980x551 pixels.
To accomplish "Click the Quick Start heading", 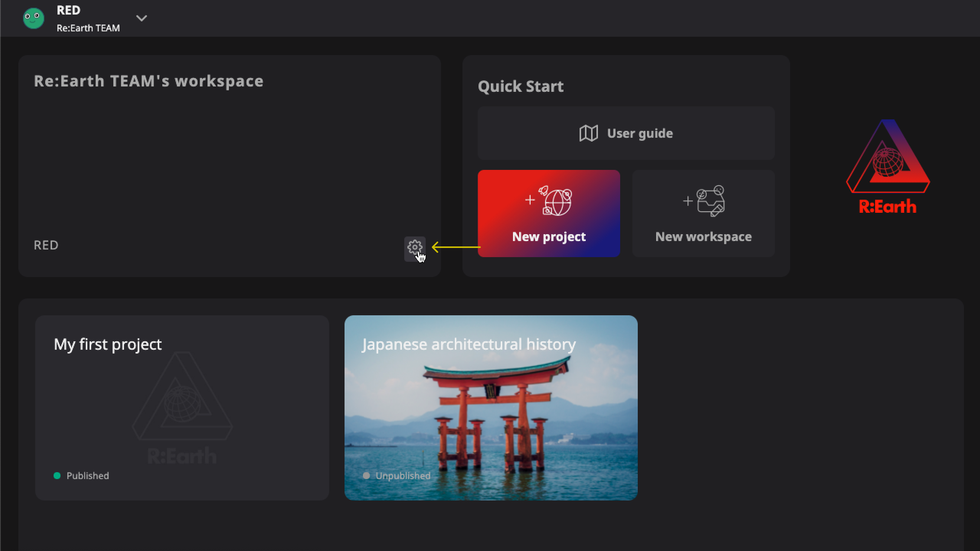I will [521, 86].
